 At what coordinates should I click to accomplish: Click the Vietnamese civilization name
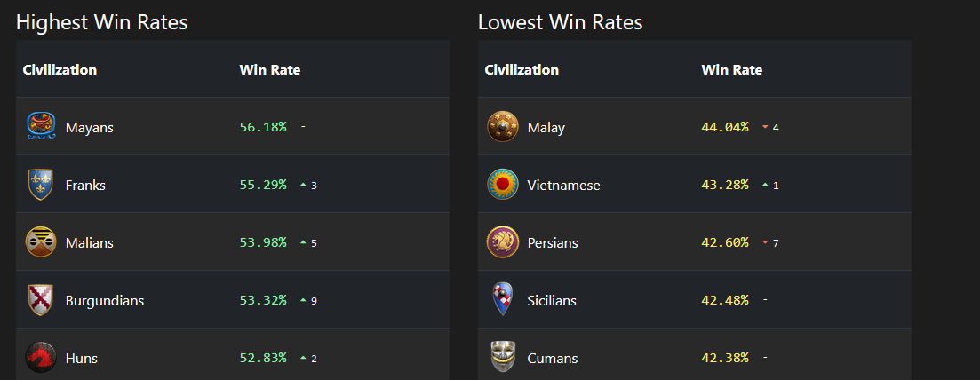tap(564, 186)
